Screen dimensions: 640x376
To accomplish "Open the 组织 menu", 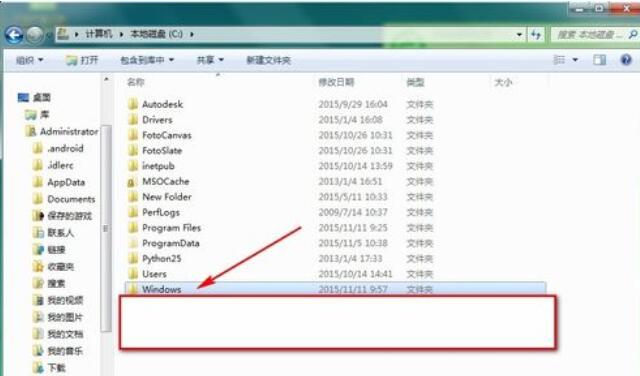I will pos(29,60).
